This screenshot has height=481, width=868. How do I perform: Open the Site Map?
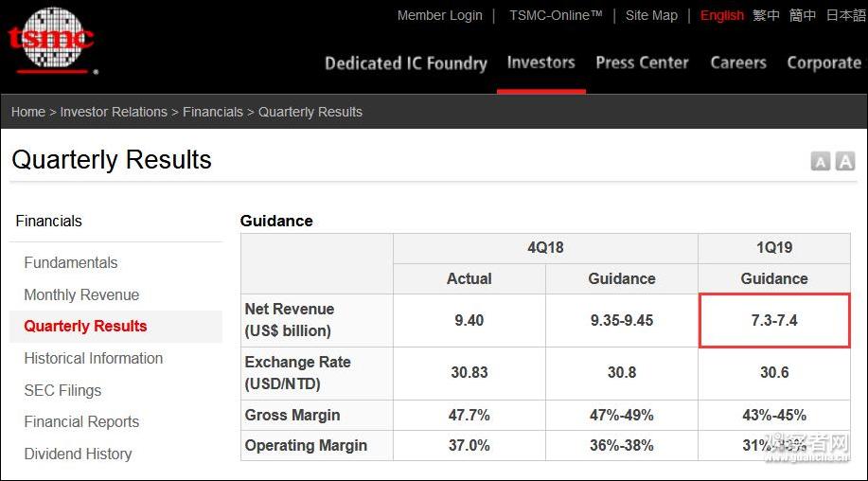point(651,15)
